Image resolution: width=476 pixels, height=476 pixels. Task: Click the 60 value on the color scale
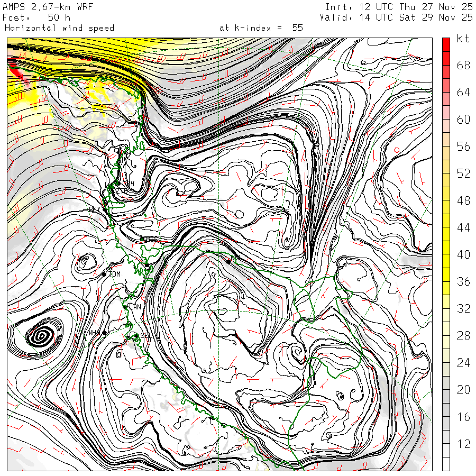pos(463,120)
